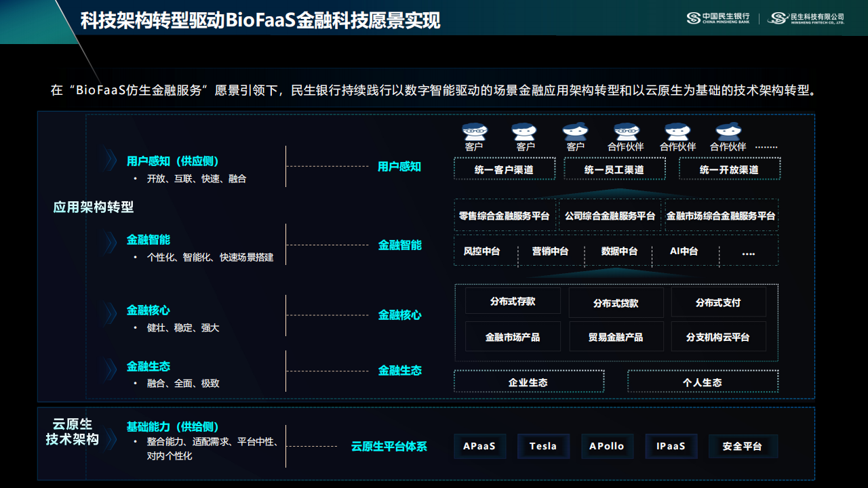This screenshot has height=488, width=868.
Task: Click the chevron arrow beside 金融核心 heading
Action: point(108,312)
